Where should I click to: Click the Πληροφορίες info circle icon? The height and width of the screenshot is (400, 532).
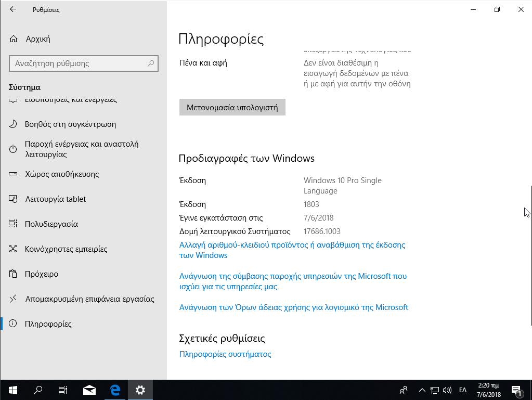(x=13, y=324)
